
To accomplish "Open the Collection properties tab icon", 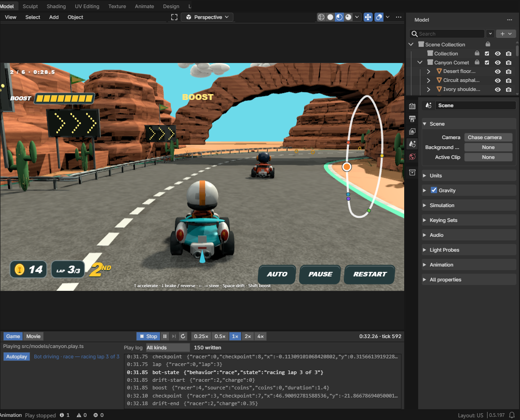I will 412,172.
